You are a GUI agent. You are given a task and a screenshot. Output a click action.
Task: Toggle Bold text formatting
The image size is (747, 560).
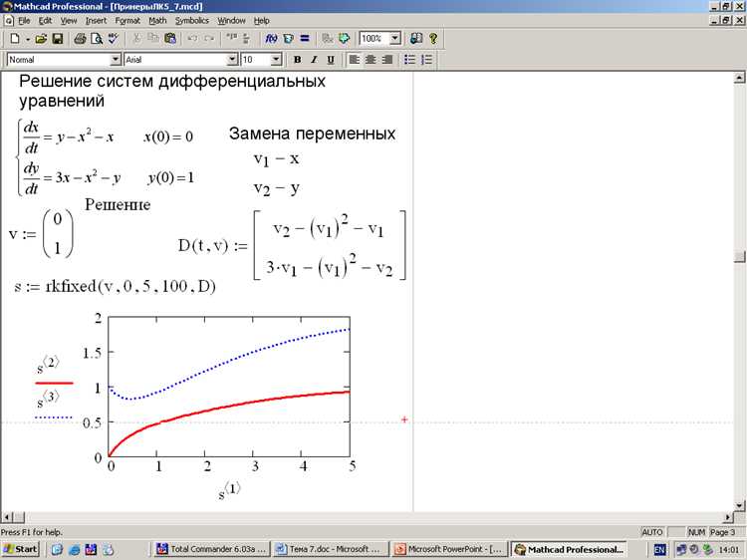pos(297,60)
